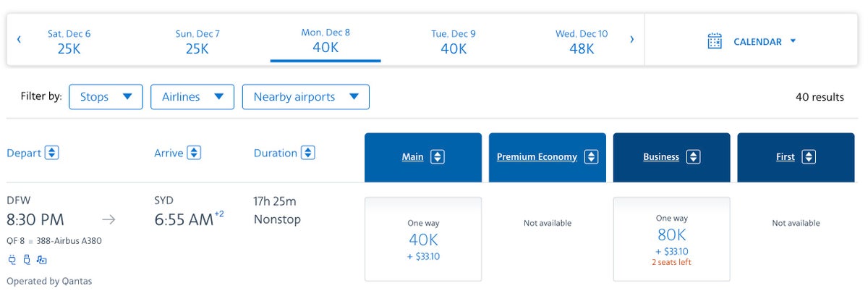Open the Premium Economy column header link
Screen dimensions: 868x291
coord(537,157)
